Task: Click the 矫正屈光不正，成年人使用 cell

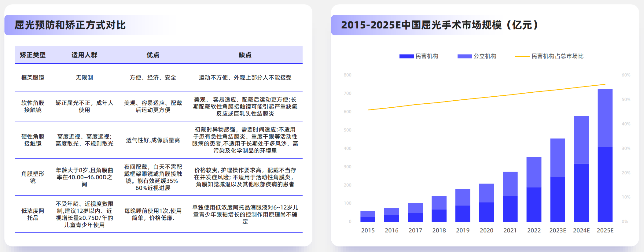Action: 84,106
